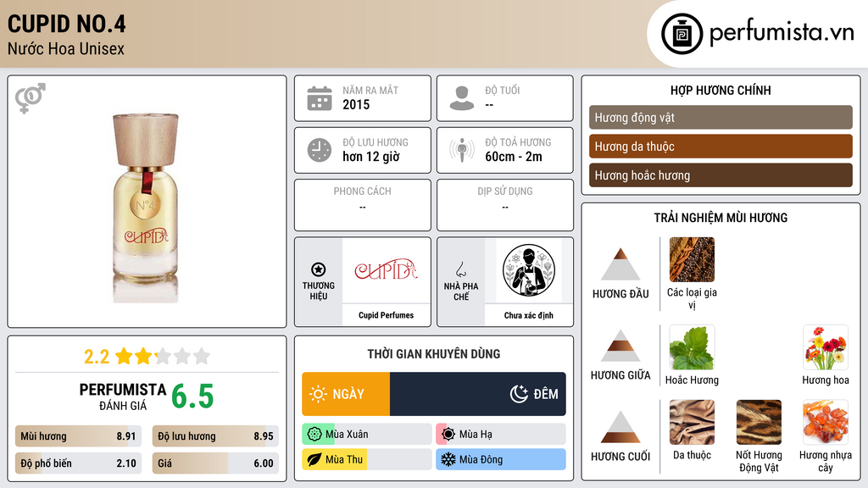Click the THỜI GIAN KHUYÊN DÙNG heading

coord(434,353)
